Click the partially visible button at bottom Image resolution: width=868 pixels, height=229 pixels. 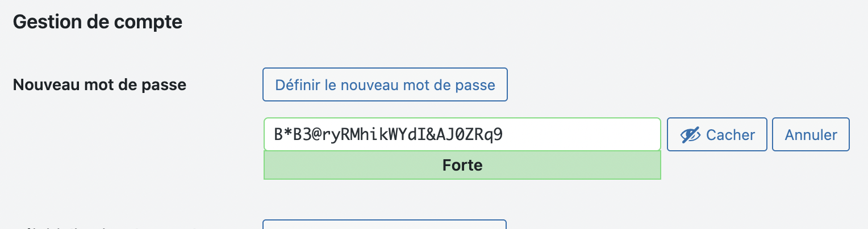tap(385, 224)
